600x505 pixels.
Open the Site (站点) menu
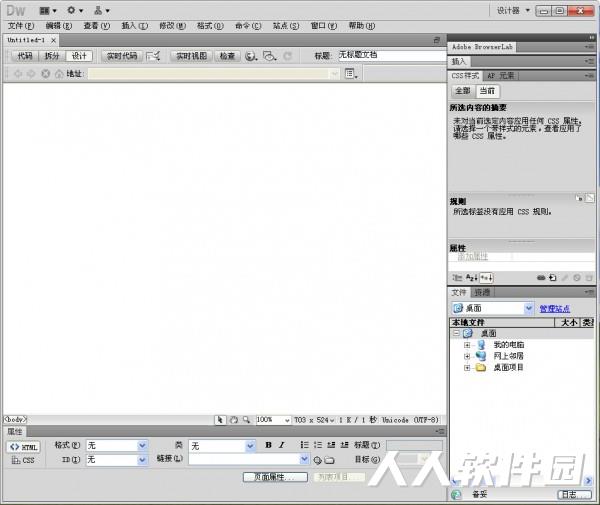(286, 26)
